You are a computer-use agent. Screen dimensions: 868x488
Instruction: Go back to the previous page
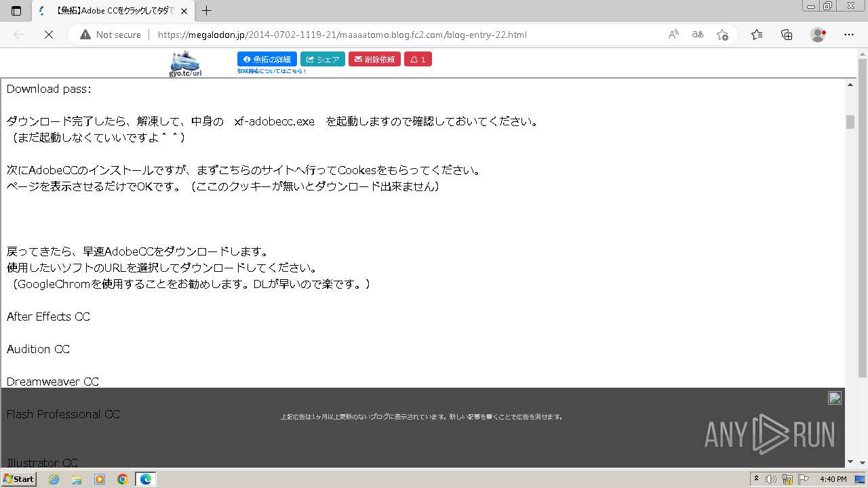(19, 35)
